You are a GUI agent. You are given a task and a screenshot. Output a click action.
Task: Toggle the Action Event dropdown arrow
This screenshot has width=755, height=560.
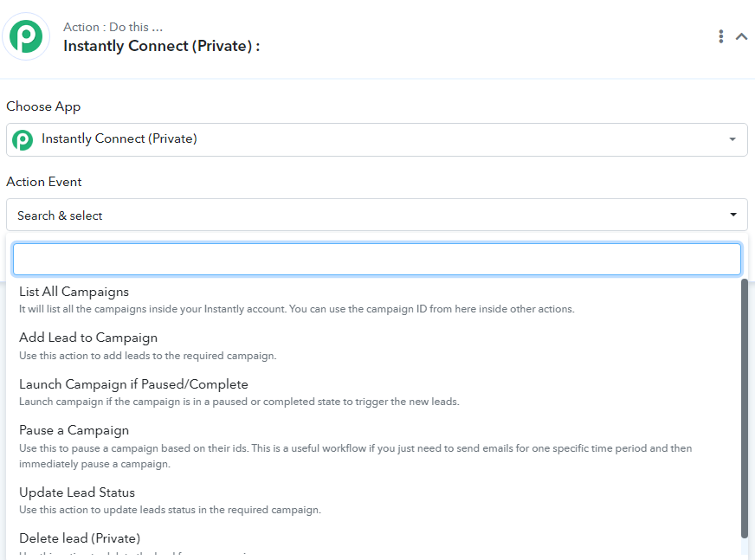tap(732, 215)
